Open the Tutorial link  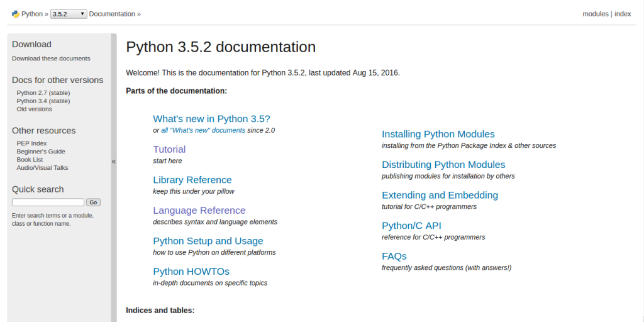pyautogui.click(x=169, y=150)
